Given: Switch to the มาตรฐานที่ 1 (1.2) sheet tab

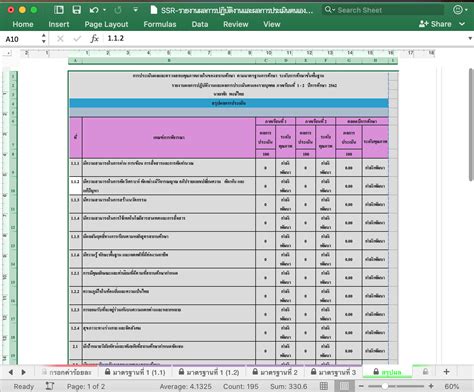Looking at the screenshot, I should (x=209, y=372).
